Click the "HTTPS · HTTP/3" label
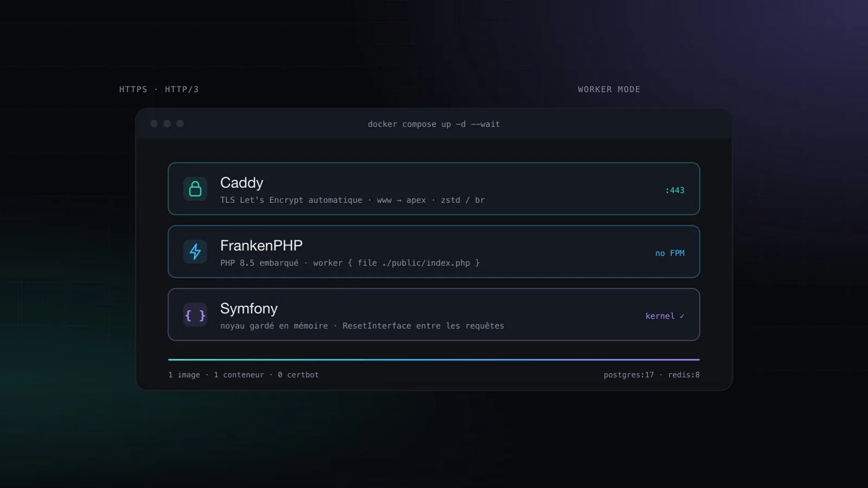Screen dimensions: 868x488 159,89
